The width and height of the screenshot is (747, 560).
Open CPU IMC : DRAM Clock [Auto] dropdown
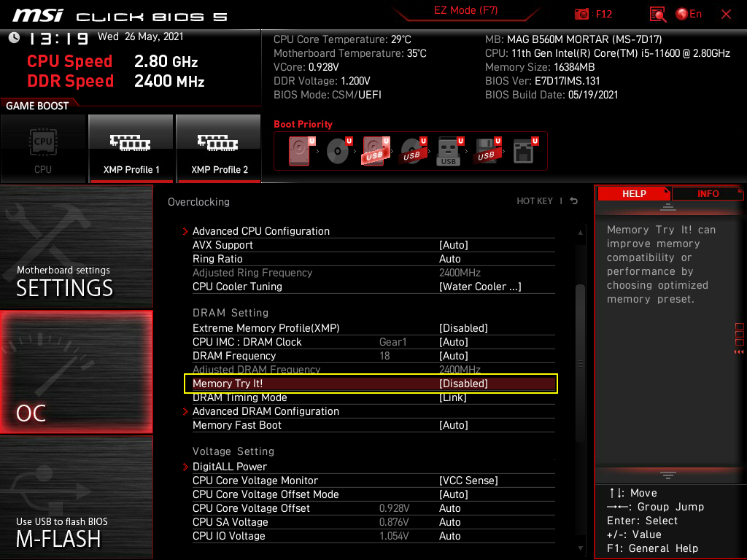click(454, 342)
